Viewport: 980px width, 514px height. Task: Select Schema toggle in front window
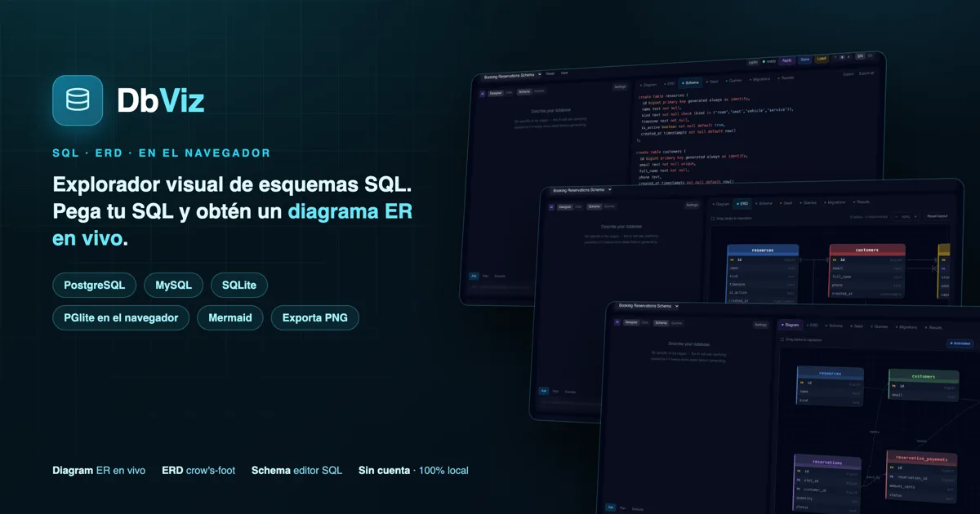coord(661,323)
